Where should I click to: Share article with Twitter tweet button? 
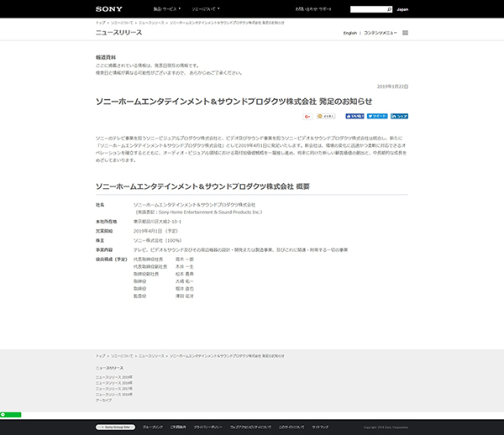378,116
